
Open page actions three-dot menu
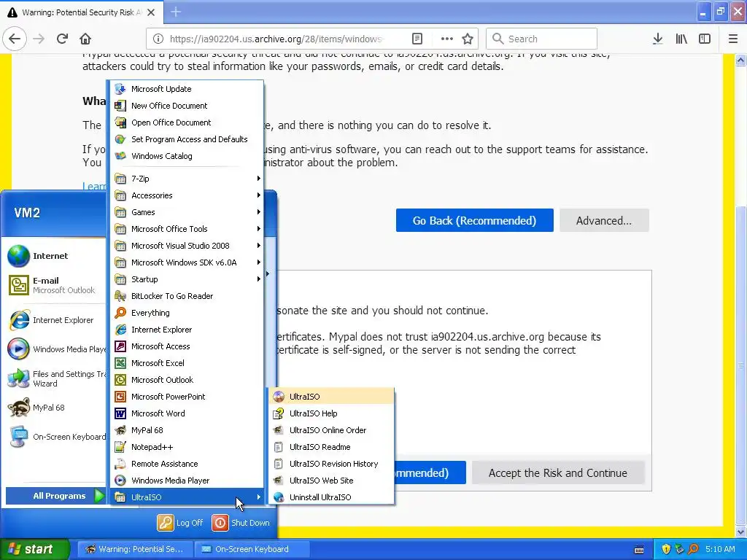(447, 39)
